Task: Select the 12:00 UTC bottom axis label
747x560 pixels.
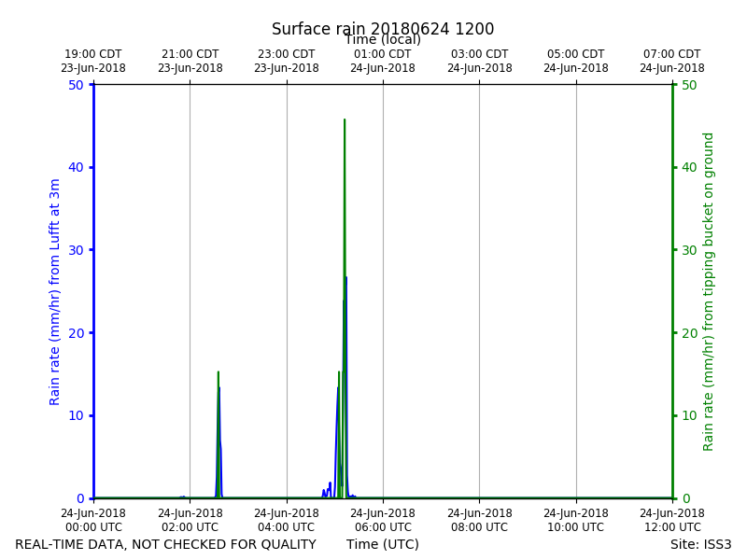Action: tap(672, 520)
